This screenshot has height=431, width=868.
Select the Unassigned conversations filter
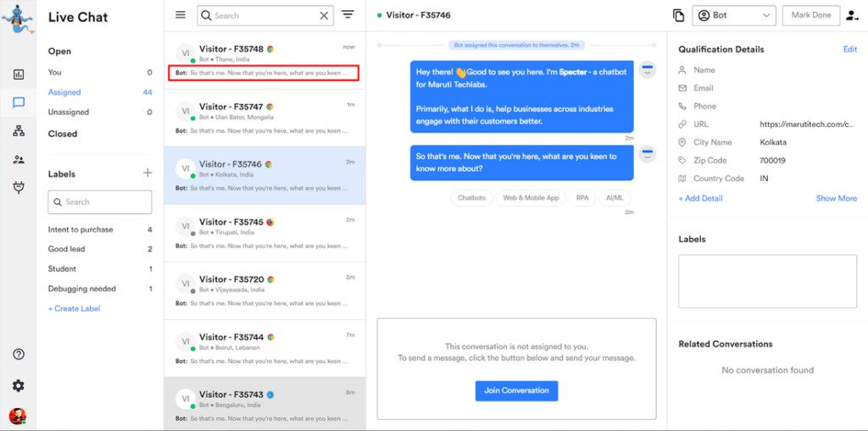coord(69,112)
